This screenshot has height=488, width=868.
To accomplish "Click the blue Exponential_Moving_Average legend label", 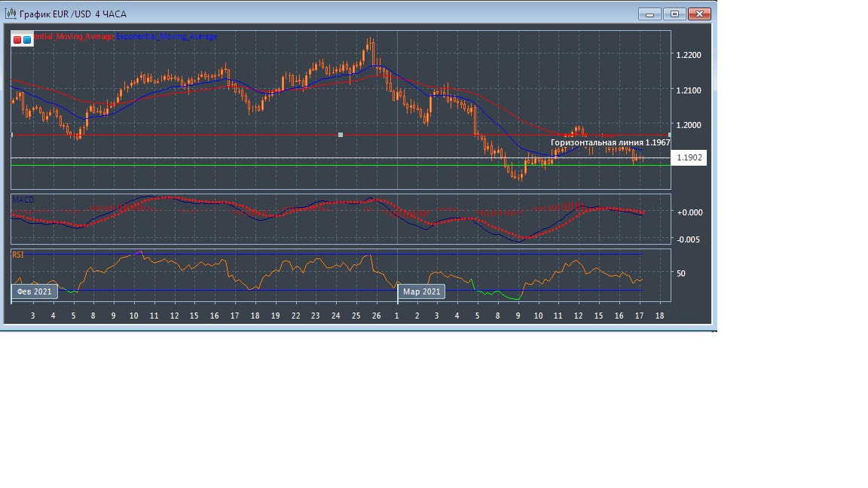I will (x=166, y=36).
